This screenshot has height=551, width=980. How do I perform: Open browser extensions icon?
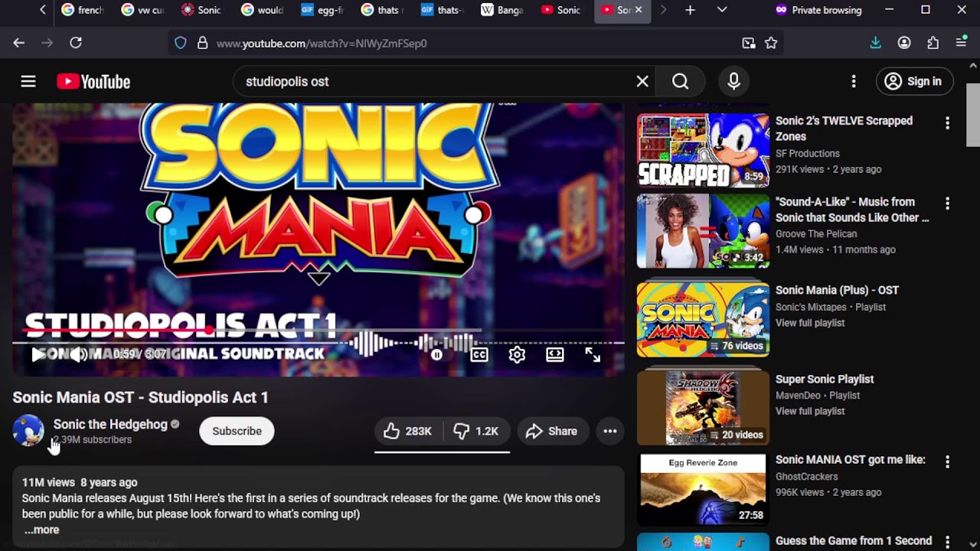point(933,43)
